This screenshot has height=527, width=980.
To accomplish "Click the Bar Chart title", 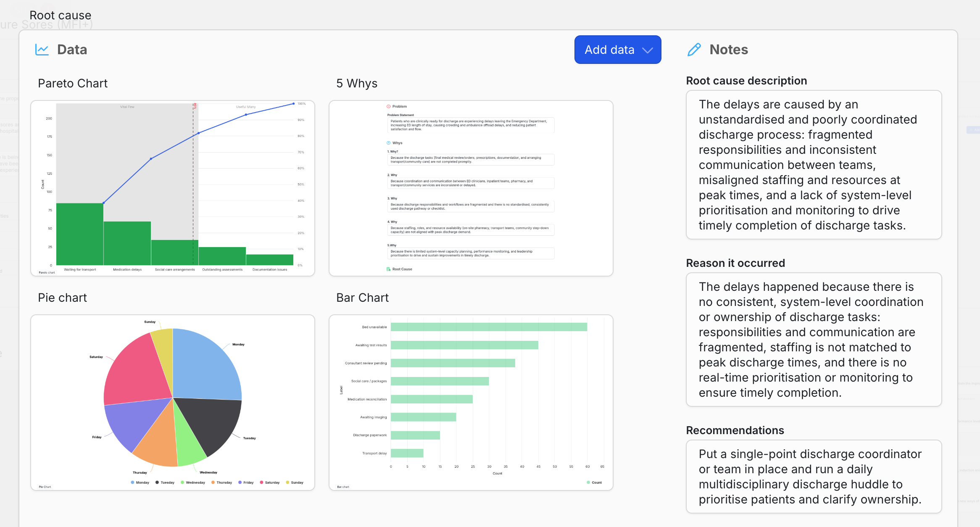I will point(362,298).
